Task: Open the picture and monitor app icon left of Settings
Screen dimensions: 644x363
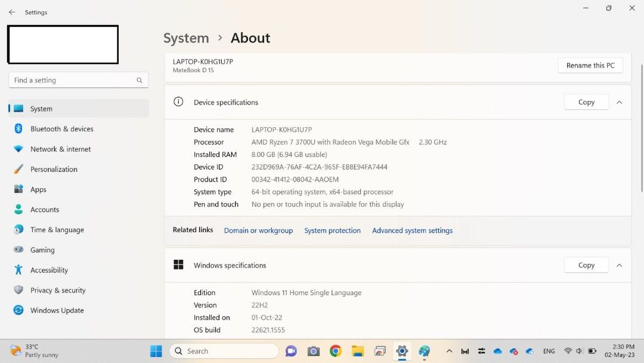Action: tap(380, 351)
